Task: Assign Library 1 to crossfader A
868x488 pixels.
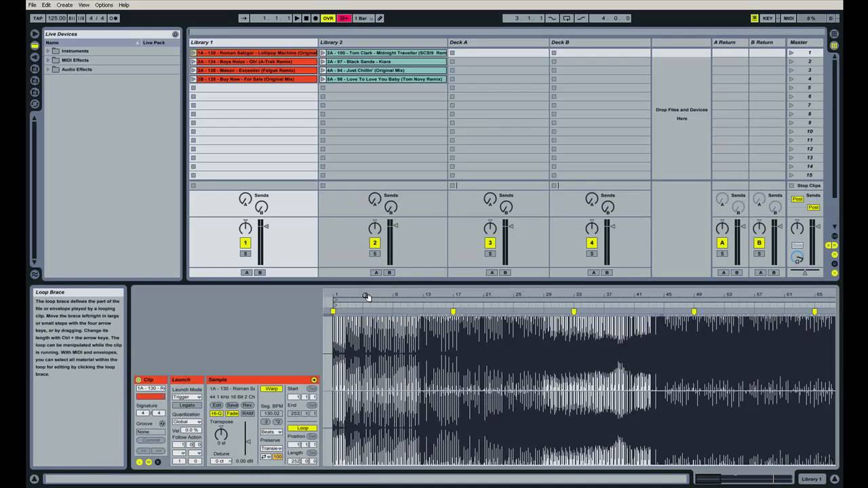Action: 247,272
